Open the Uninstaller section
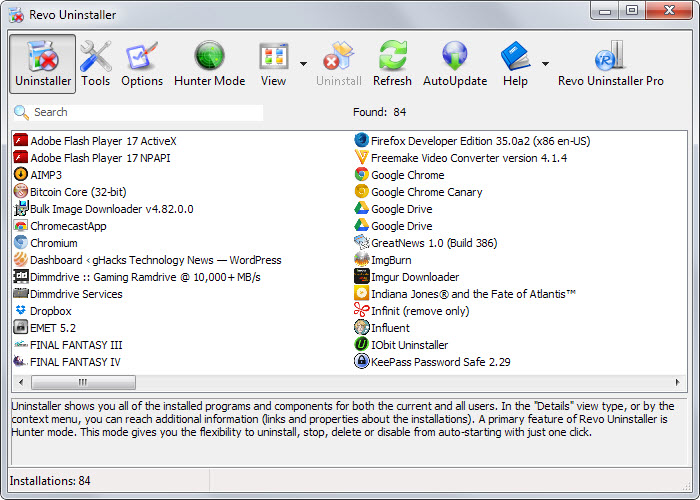The height and width of the screenshot is (500, 700). (x=43, y=64)
